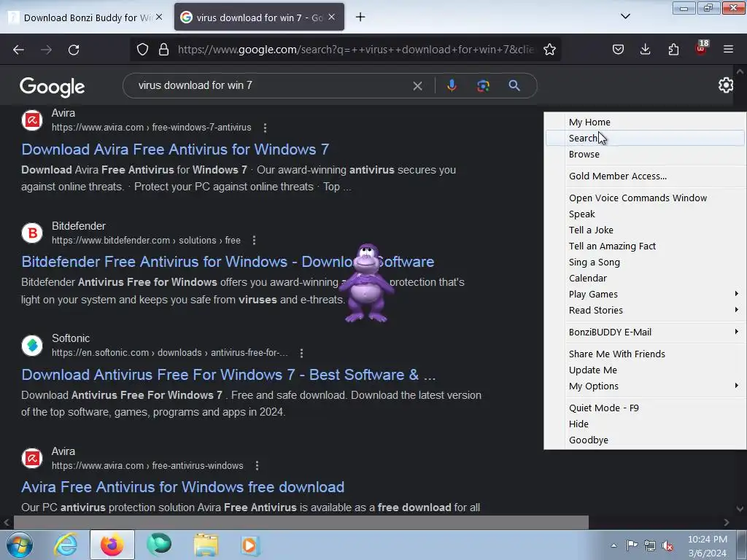Open more options for Bitdefender result

coord(254,241)
